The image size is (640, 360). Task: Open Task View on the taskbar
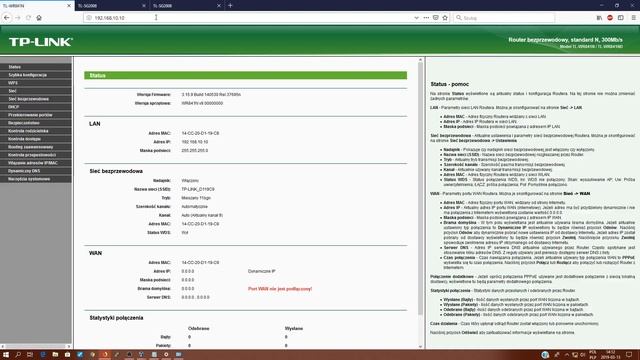coord(30,355)
